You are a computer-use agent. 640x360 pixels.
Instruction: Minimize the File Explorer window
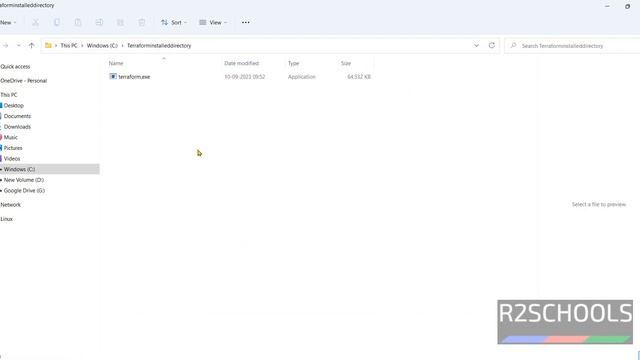coord(607,6)
